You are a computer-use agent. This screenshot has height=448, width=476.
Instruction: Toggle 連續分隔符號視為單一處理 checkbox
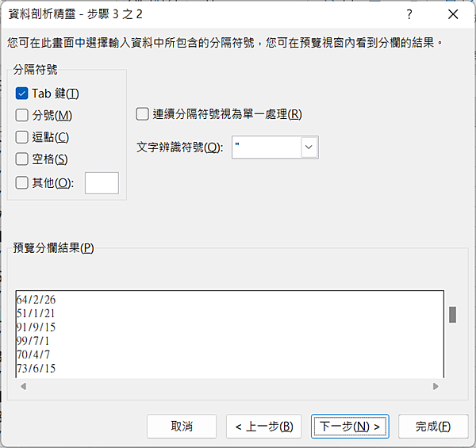(x=142, y=113)
